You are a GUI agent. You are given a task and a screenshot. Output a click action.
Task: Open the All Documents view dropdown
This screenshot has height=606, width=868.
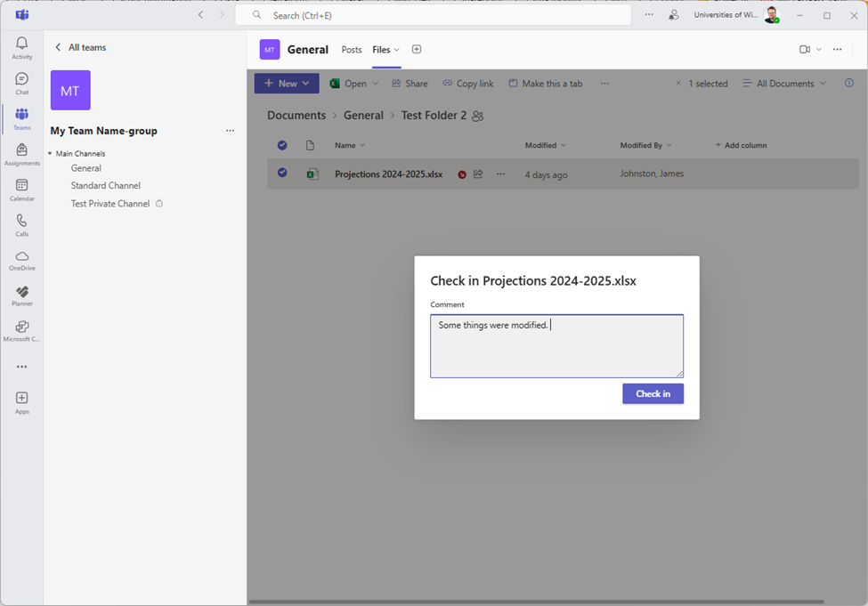(784, 84)
